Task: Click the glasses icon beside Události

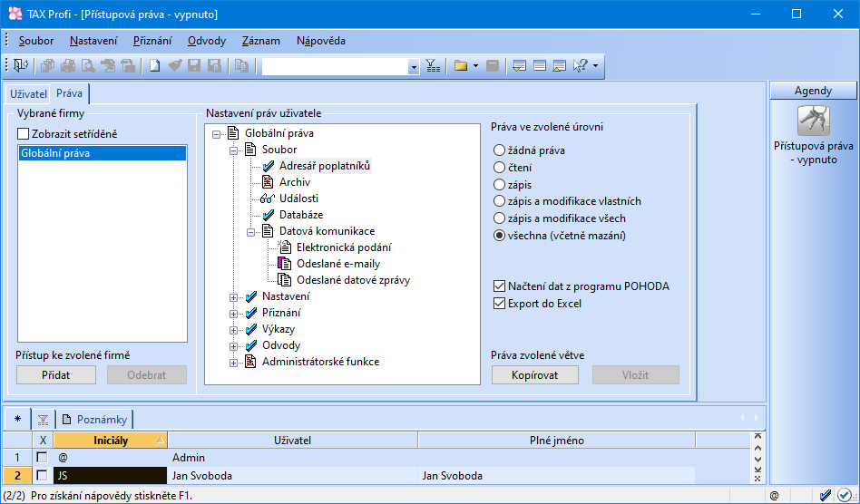Action: 268,199
